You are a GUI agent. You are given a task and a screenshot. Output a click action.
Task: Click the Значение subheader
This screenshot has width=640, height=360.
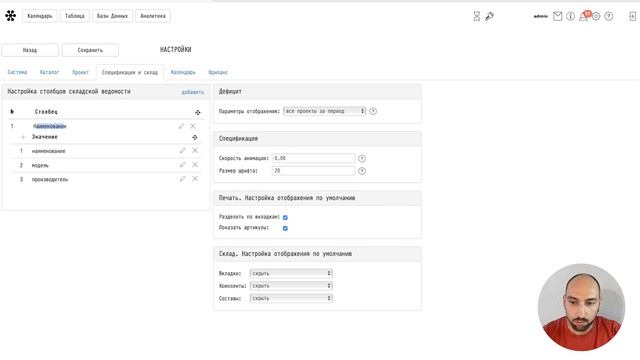click(44, 137)
